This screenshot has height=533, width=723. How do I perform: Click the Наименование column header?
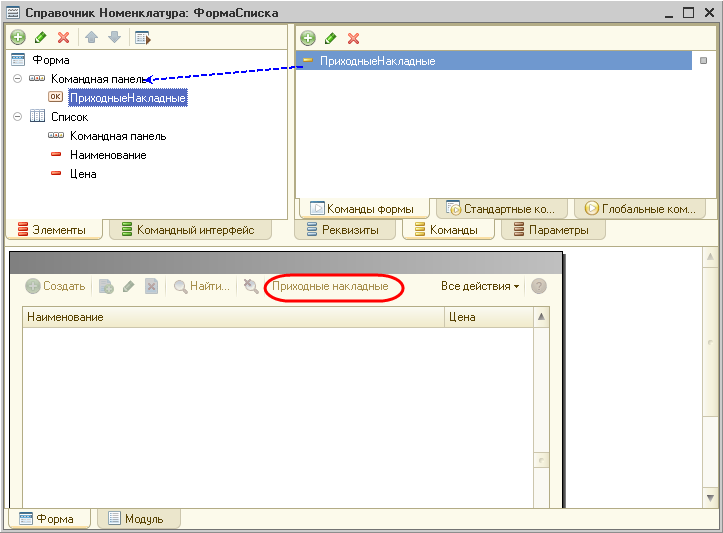point(232,317)
